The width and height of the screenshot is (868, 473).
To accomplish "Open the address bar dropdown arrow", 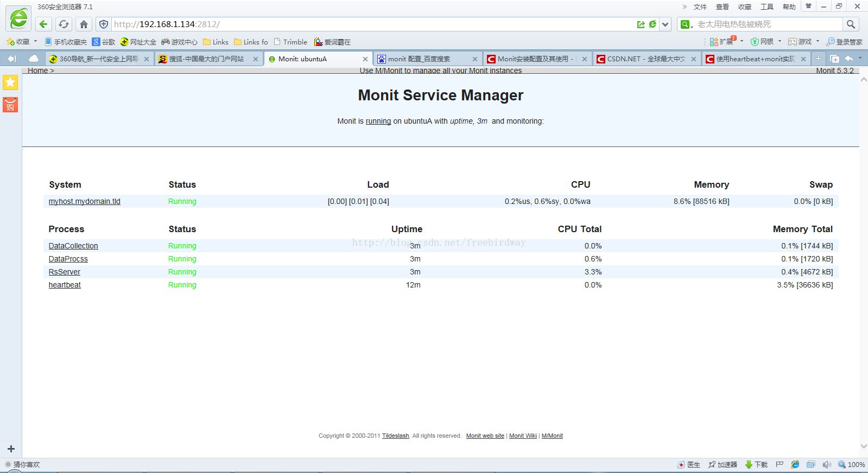I will [666, 24].
